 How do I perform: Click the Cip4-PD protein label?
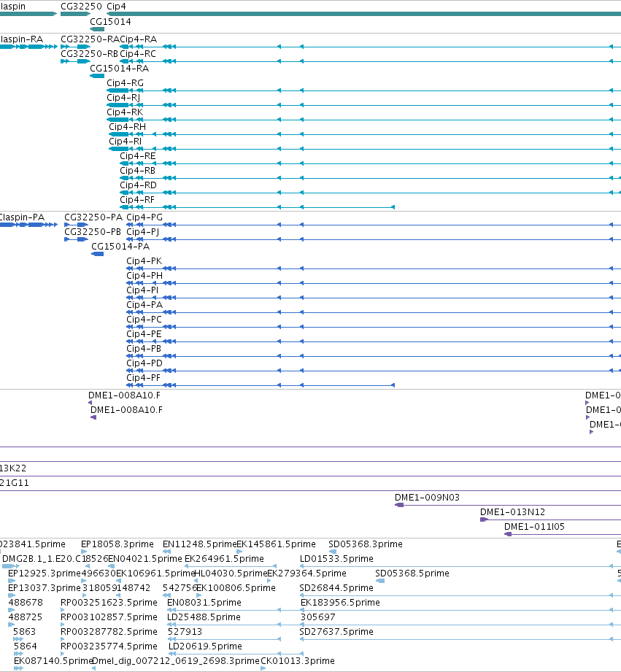click(144, 363)
